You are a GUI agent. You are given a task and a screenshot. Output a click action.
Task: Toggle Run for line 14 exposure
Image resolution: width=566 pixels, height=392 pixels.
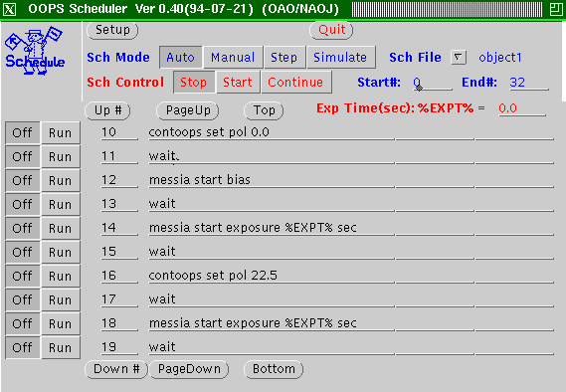(61, 228)
